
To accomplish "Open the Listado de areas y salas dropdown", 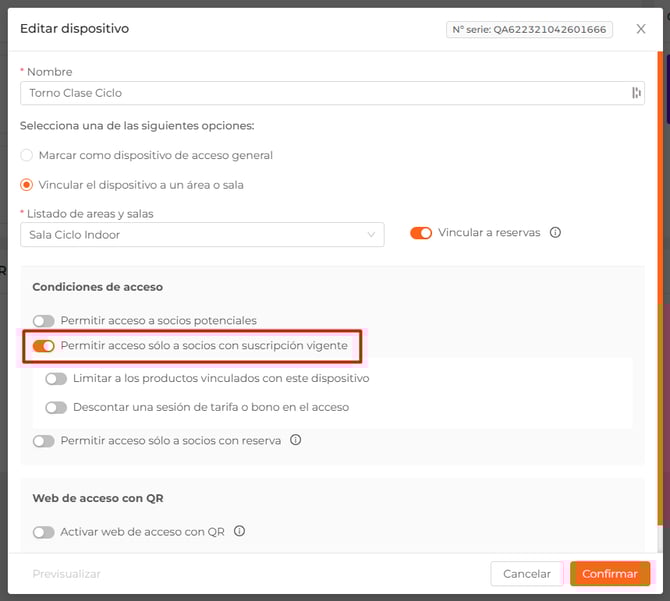I will click(x=202, y=235).
